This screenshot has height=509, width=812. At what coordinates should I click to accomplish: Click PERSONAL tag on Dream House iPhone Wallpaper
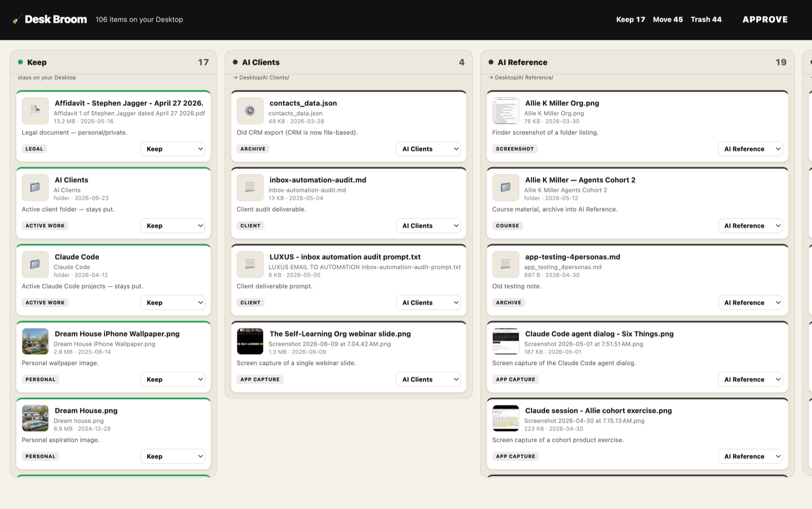click(x=41, y=379)
